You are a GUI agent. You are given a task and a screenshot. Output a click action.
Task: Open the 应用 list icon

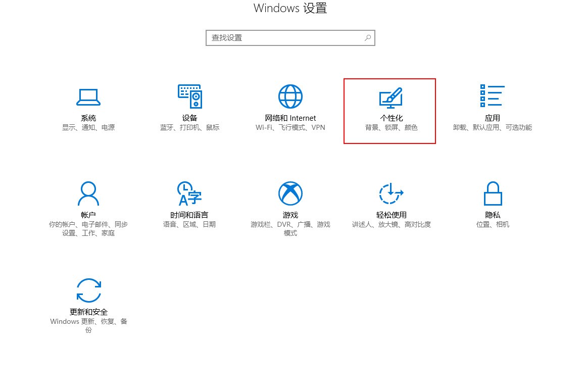pos(493,95)
